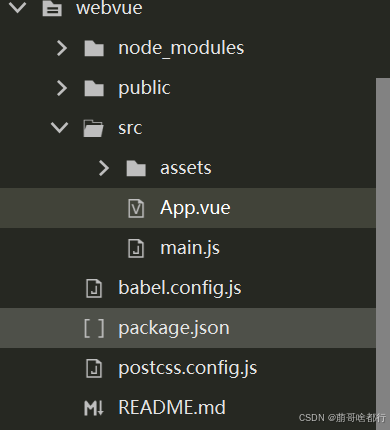Click the open src folder icon
390x430 pixels.
point(93,128)
